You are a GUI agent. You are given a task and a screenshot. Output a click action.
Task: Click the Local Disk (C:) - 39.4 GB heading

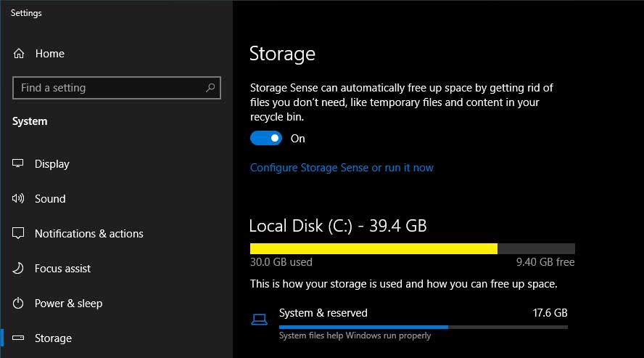tap(338, 226)
